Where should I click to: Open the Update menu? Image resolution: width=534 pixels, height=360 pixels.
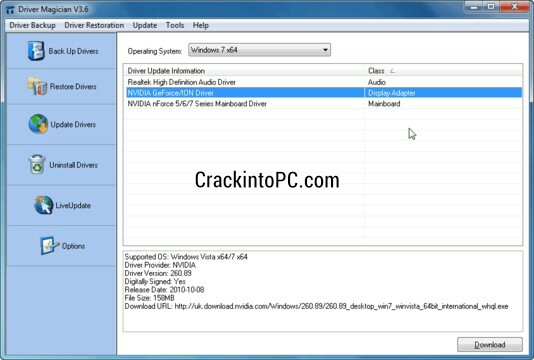click(145, 25)
